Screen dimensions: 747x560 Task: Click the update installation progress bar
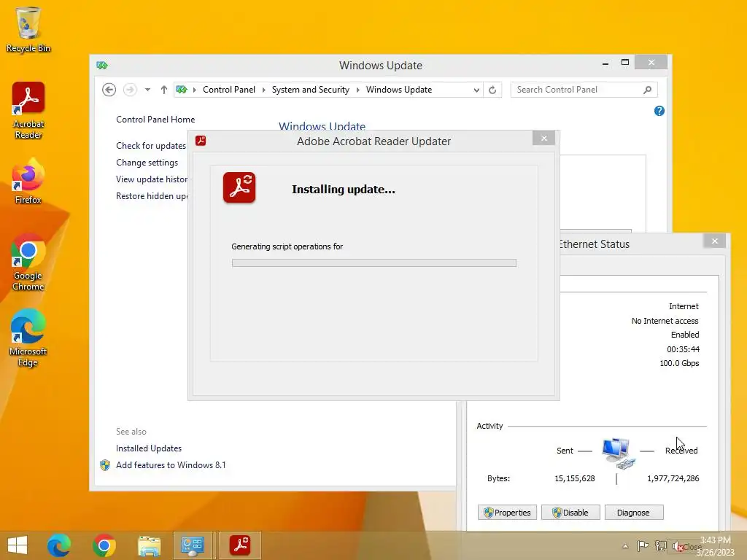[x=374, y=262]
